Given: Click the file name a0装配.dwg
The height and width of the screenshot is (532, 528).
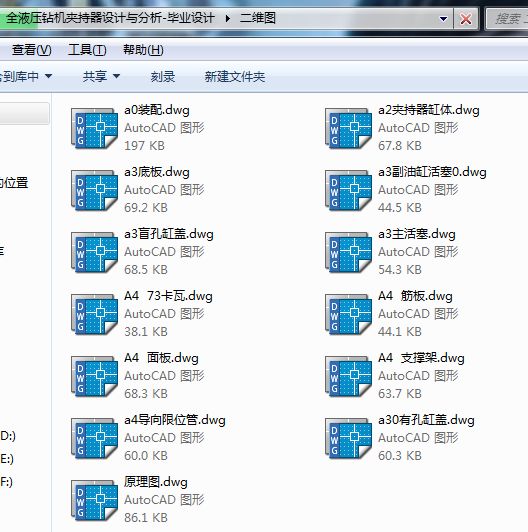Looking at the screenshot, I should (157, 110).
